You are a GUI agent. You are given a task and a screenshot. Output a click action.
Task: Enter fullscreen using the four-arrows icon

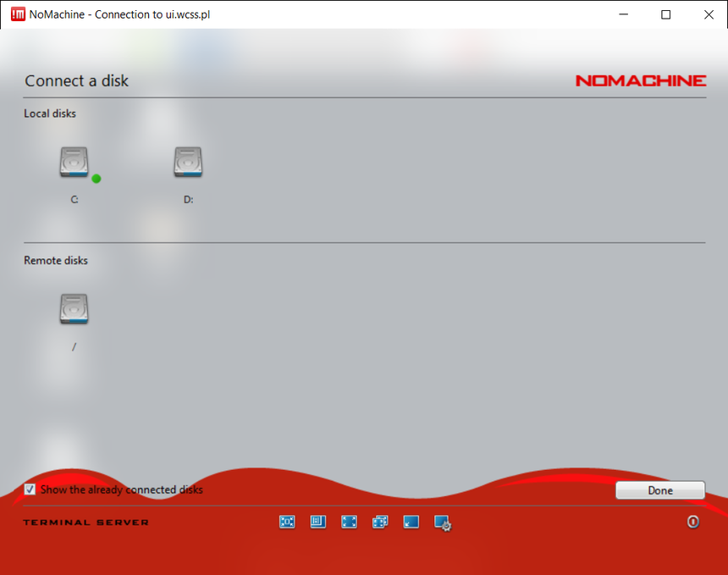point(349,522)
